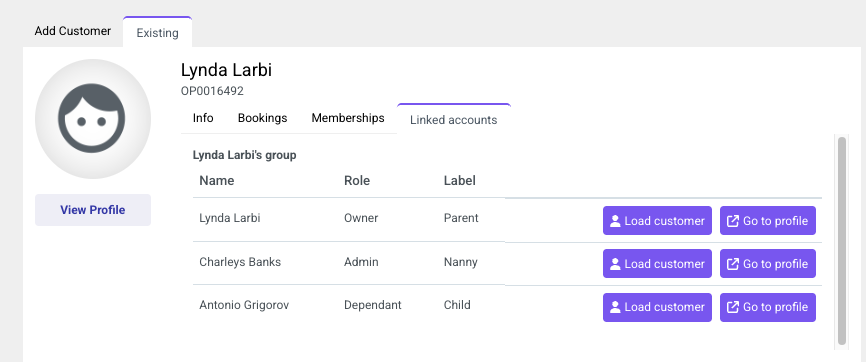Viewport: 866px width, 362px height.
Task: Load customer Lynda Larbi
Action: point(657,221)
